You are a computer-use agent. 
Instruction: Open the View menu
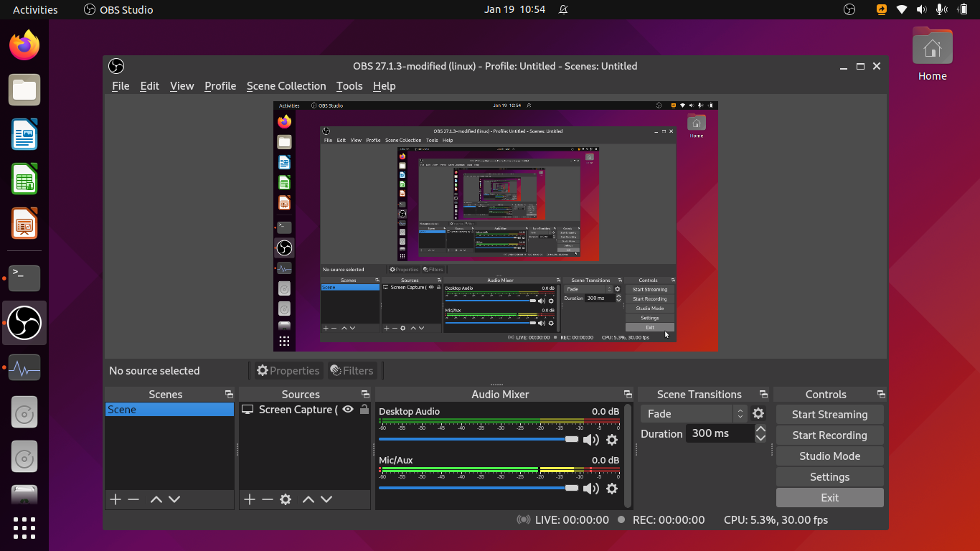182,86
